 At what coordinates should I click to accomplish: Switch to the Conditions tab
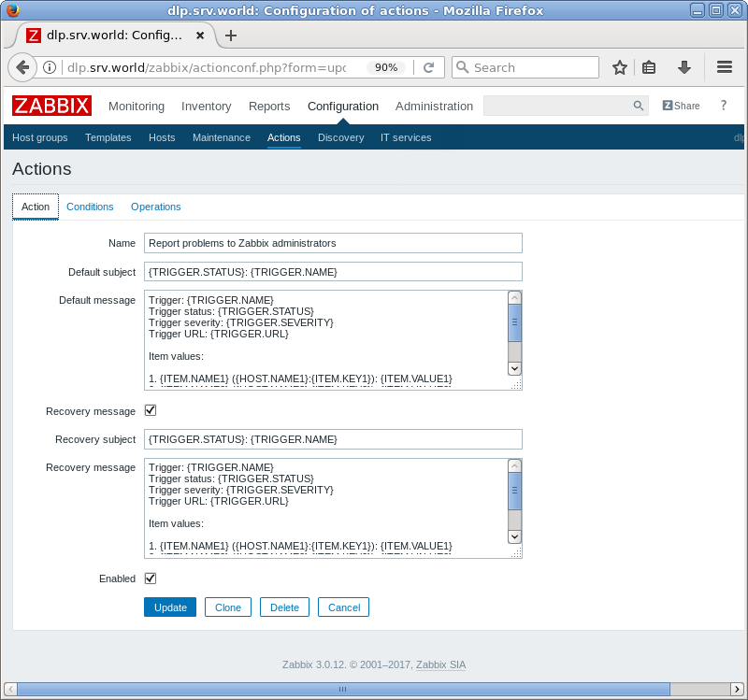(90, 207)
